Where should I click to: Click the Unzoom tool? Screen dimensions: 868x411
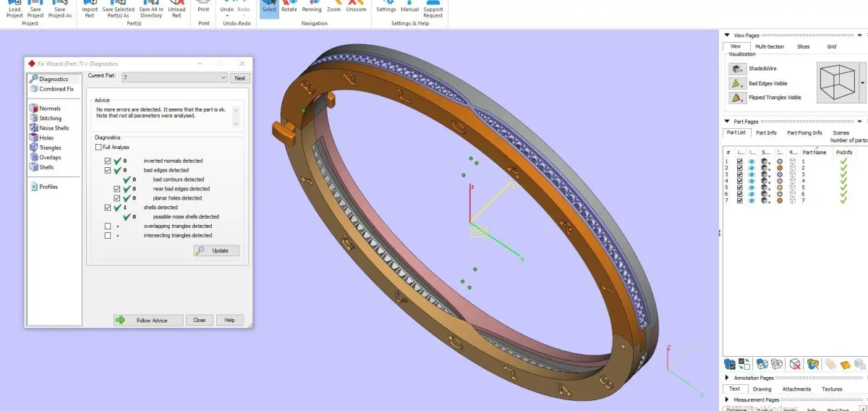(355, 7)
